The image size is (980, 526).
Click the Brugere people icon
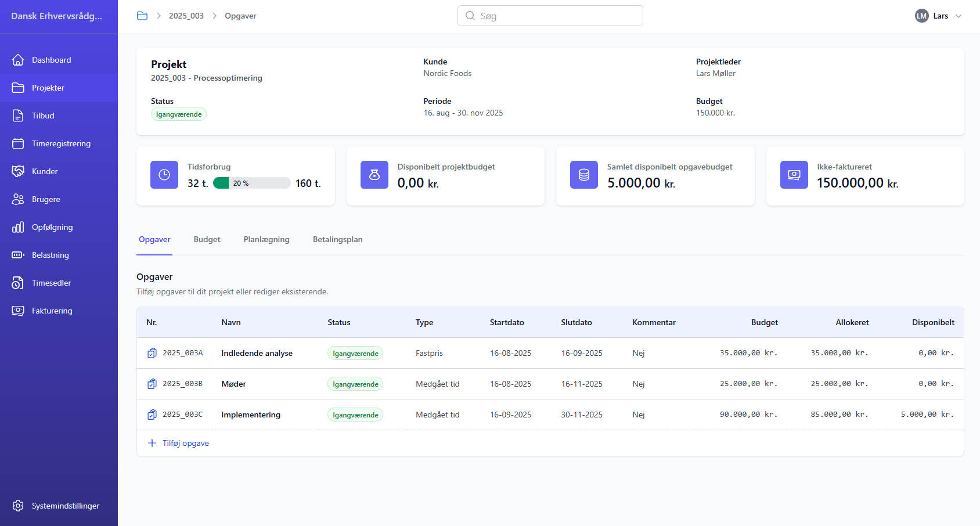click(x=18, y=199)
